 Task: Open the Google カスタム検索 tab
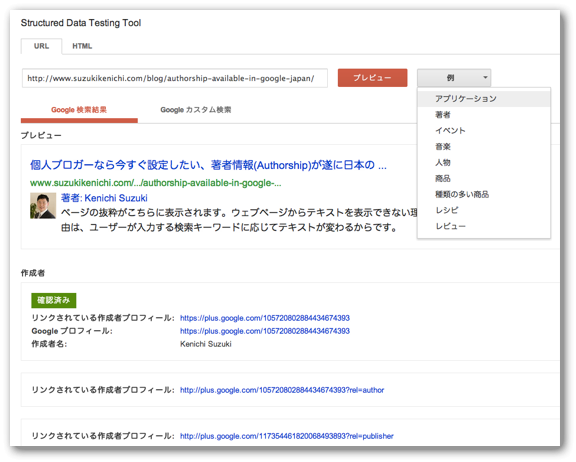click(196, 110)
